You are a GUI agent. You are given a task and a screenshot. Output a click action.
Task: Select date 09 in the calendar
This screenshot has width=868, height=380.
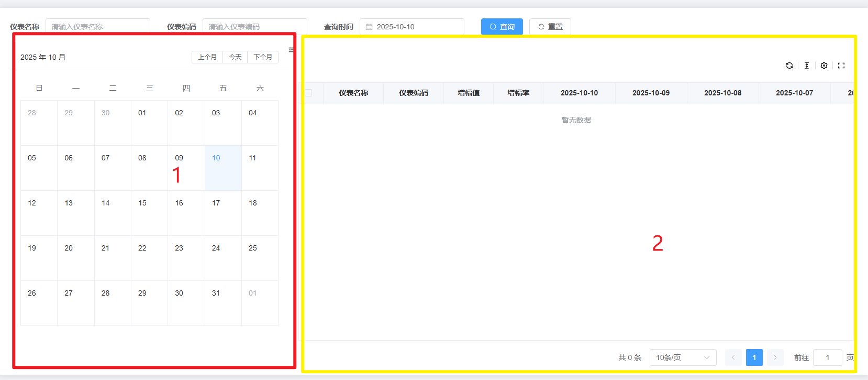pos(186,168)
